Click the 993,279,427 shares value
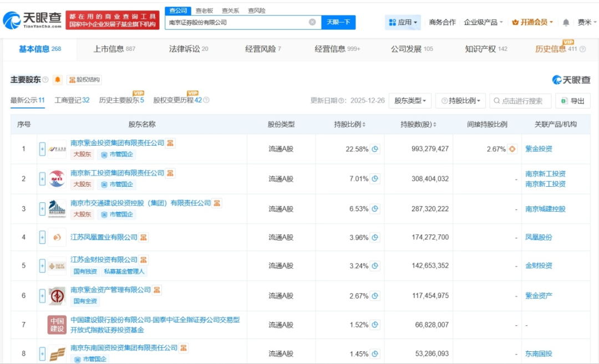Image resolution: width=599 pixels, height=364 pixels. (x=430, y=149)
